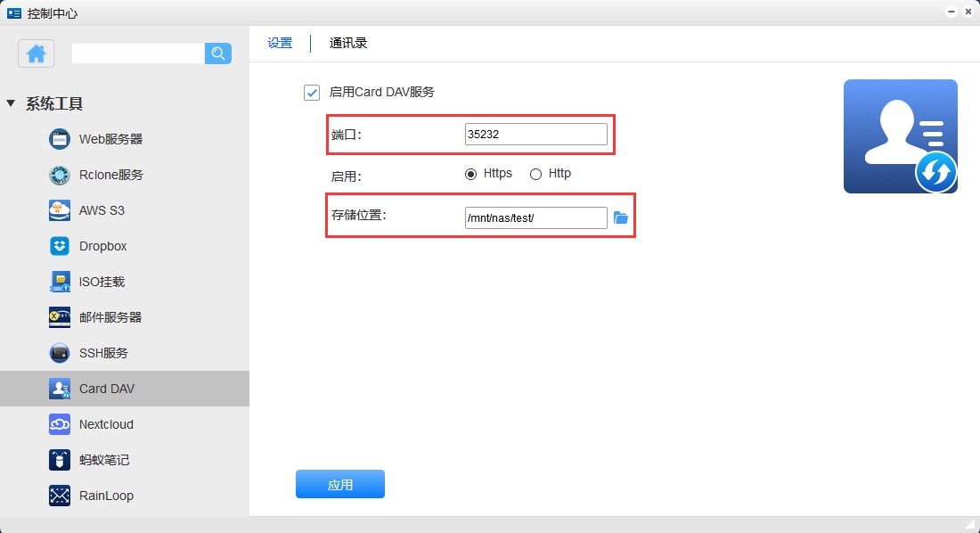Open the folder browser for 存储位置
Image resolution: width=980 pixels, height=533 pixels.
[x=621, y=217]
